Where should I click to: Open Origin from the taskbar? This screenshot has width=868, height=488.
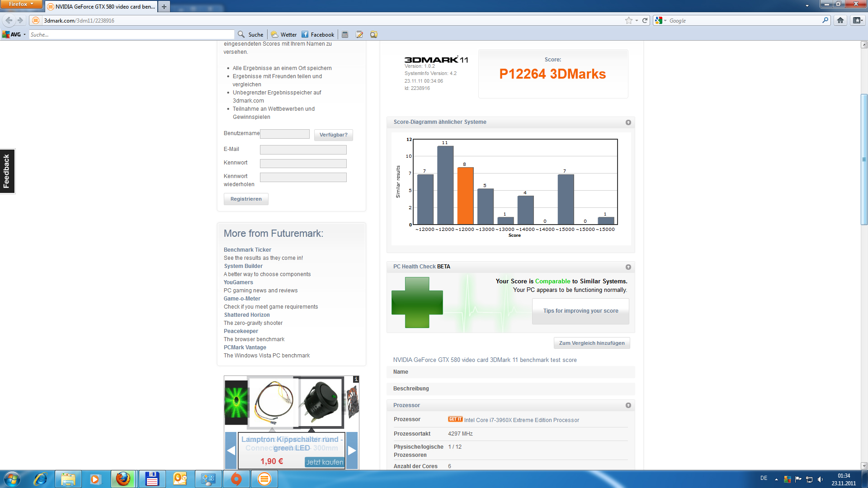(x=236, y=479)
